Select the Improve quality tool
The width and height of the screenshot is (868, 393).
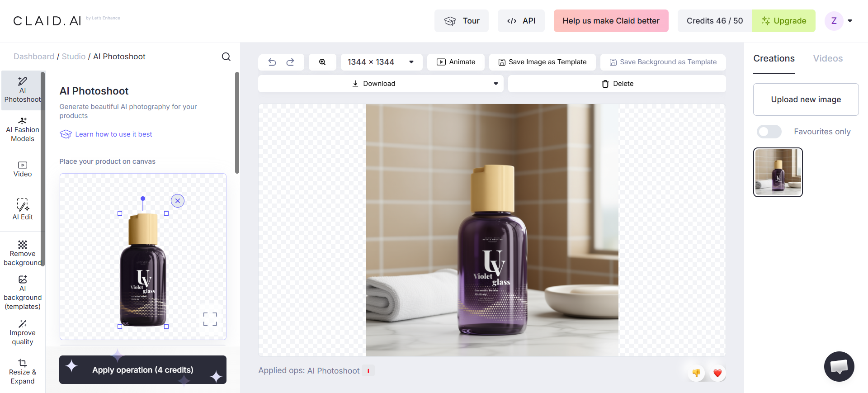[22, 332]
